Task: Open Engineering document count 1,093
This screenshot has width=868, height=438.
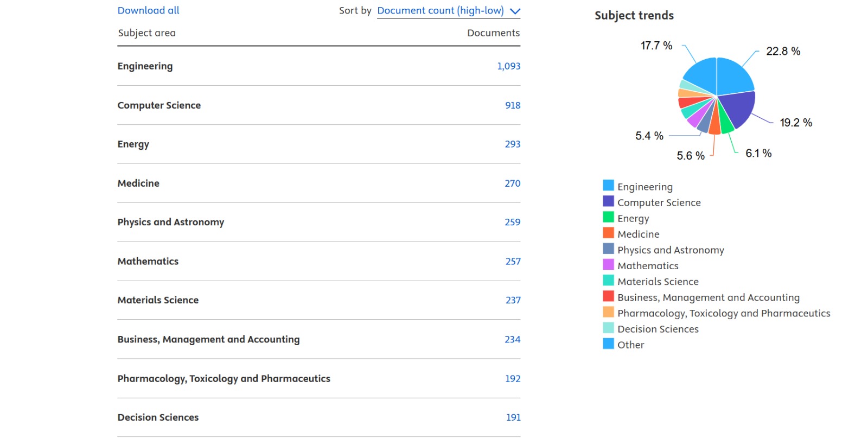Action: point(508,66)
